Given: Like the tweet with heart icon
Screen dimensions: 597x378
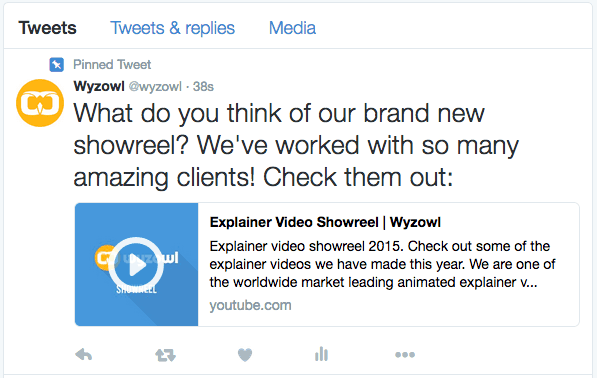Looking at the screenshot, I should pos(245,355).
